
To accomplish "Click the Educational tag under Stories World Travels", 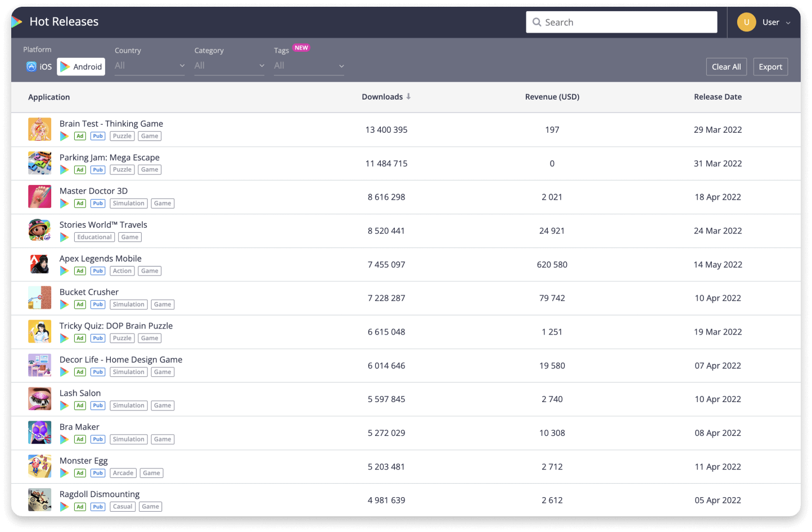I will point(94,237).
